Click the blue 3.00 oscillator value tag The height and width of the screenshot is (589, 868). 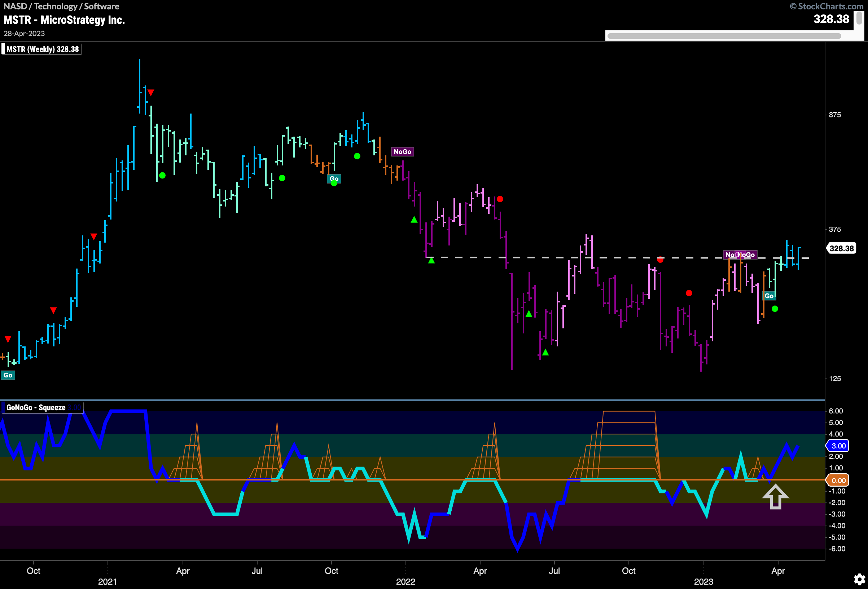pyautogui.click(x=838, y=446)
